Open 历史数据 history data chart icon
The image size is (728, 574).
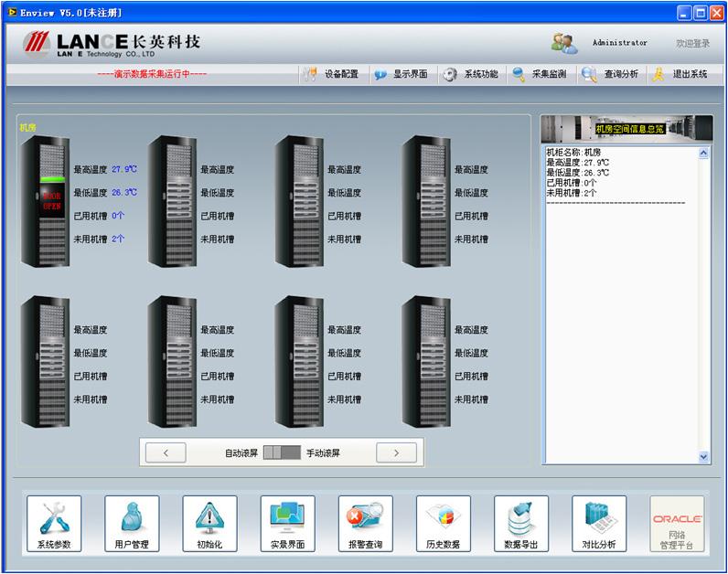click(443, 524)
